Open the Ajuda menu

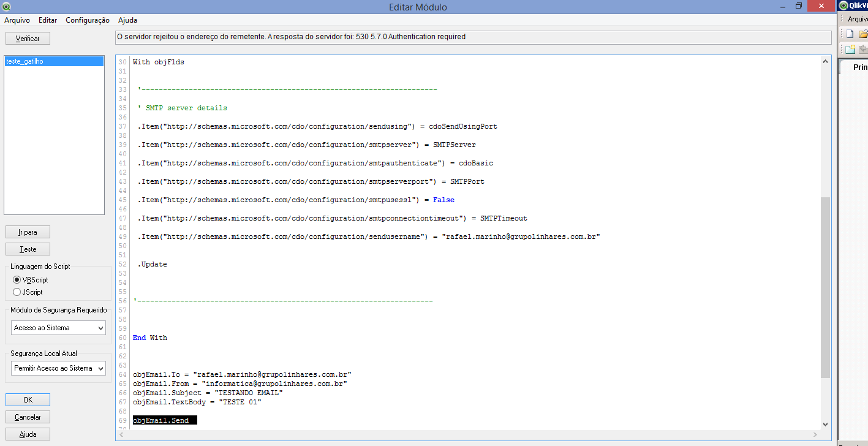pos(127,20)
